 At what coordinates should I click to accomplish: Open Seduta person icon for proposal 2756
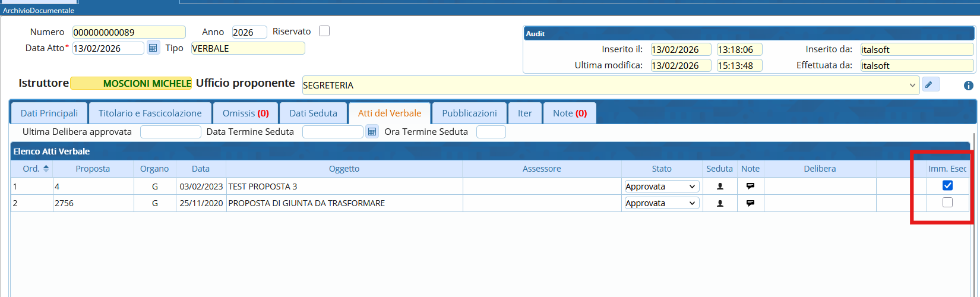pyautogui.click(x=720, y=203)
